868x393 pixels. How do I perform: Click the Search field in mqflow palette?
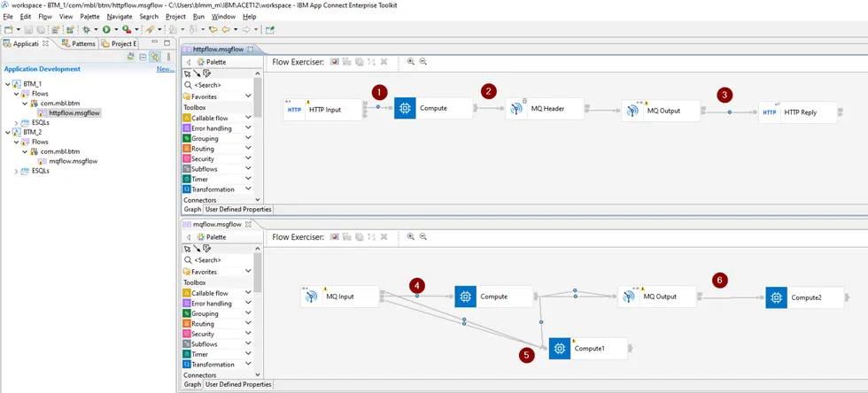click(218, 259)
